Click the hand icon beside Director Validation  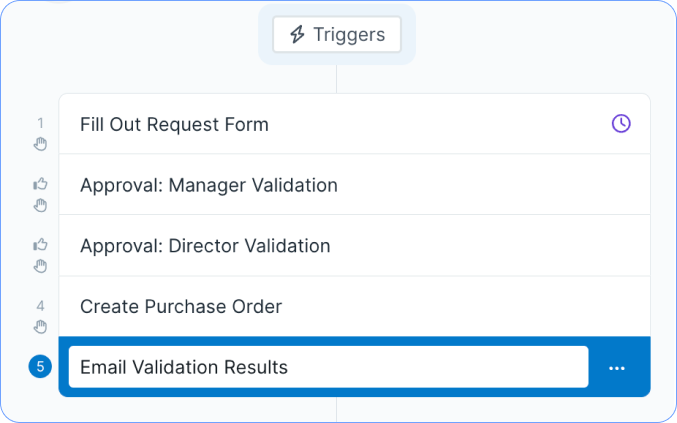[x=40, y=266]
